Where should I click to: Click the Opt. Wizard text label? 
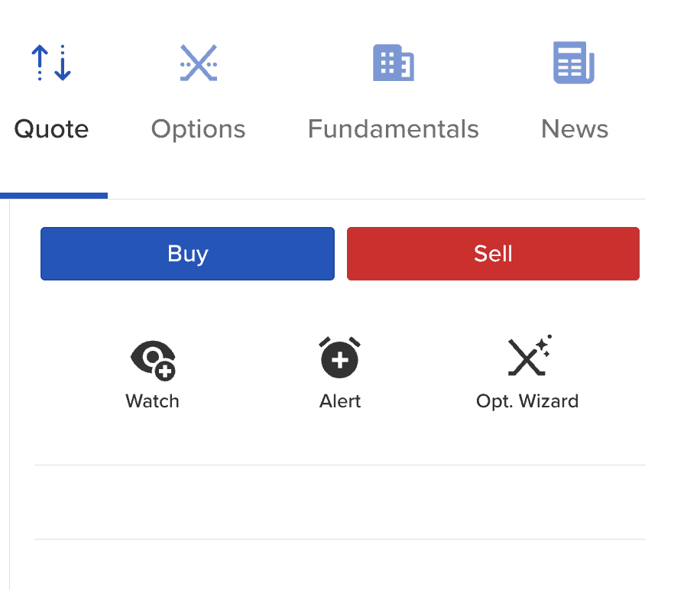[x=527, y=401]
